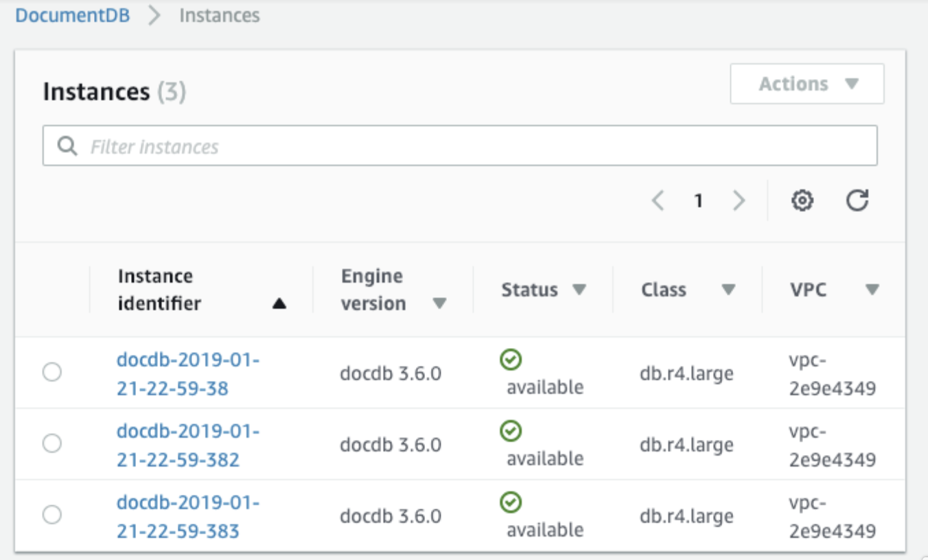Click vpc-2e9e4349 in the 22-59-38 row
Screen dimensions: 928x560
tap(833, 374)
